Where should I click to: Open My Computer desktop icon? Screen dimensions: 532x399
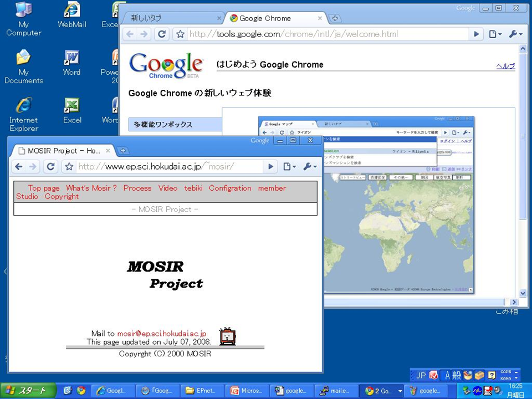pyautogui.click(x=23, y=19)
